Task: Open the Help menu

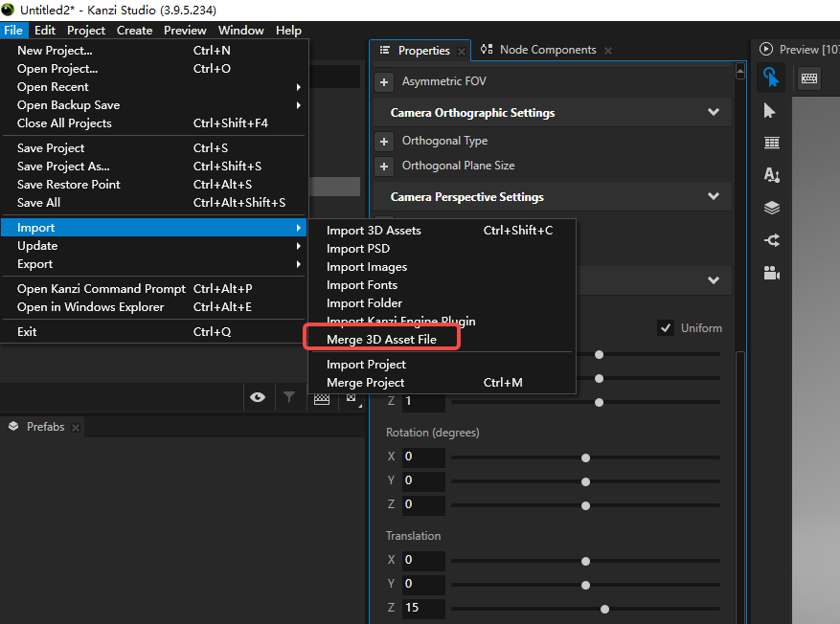Action: [288, 31]
